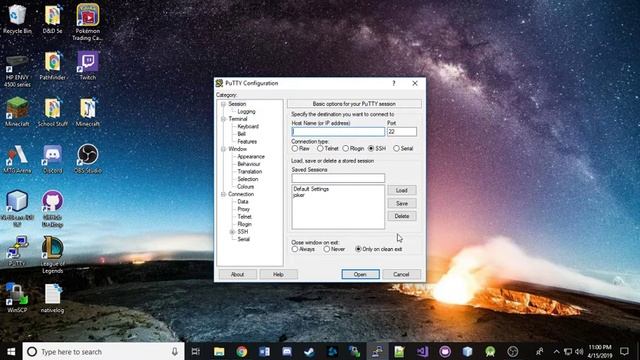
Task: Click the Load button
Action: (x=402, y=190)
